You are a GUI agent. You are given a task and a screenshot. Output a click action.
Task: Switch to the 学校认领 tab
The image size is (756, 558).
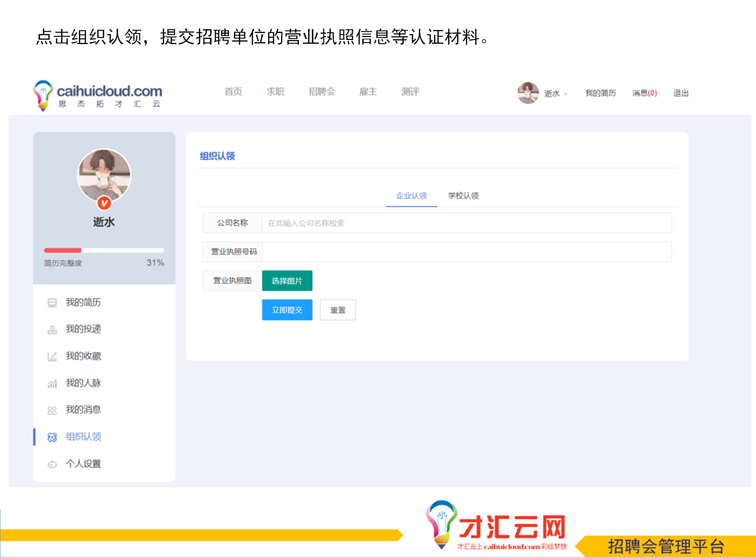(x=463, y=196)
